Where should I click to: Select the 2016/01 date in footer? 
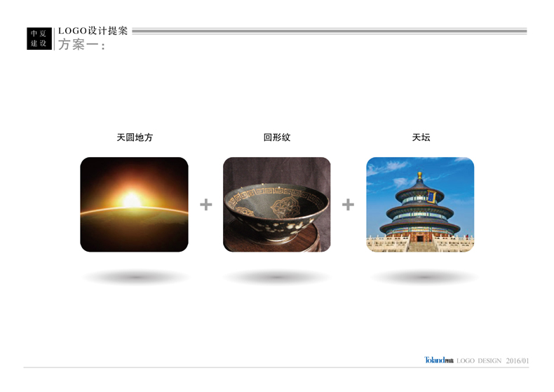[518, 360]
